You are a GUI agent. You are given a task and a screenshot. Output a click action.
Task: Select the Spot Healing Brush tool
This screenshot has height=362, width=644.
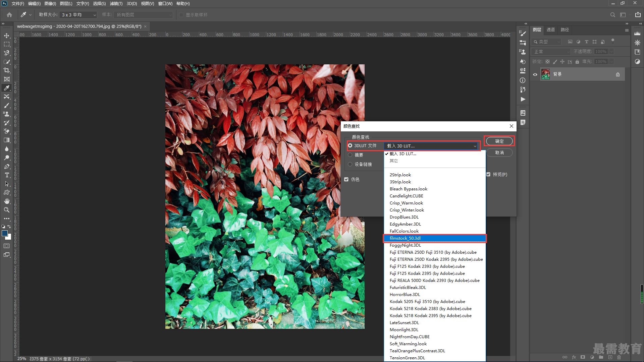7,97
